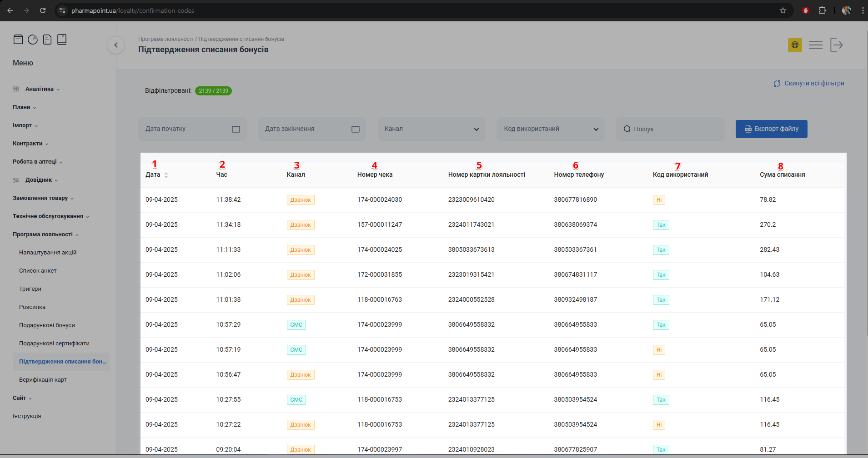This screenshot has width=868, height=458.
Task: Open the Код використаний filter dropdown
Action: pos(550,129)
